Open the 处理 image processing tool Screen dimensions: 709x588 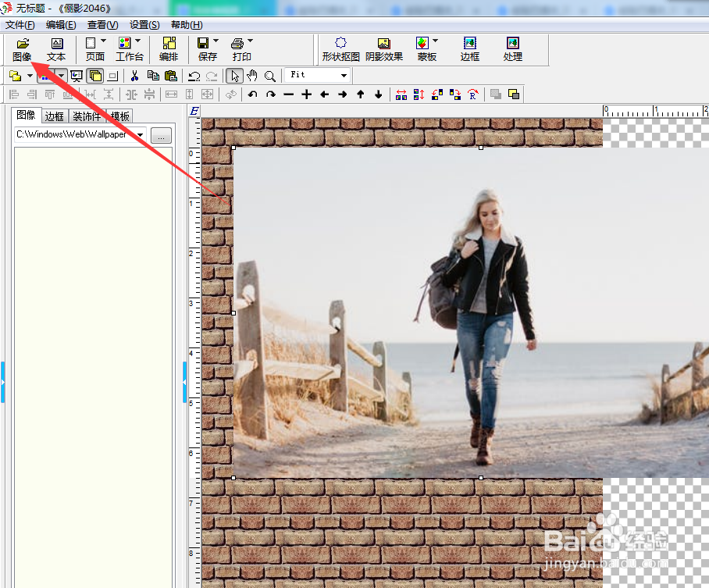513,49
